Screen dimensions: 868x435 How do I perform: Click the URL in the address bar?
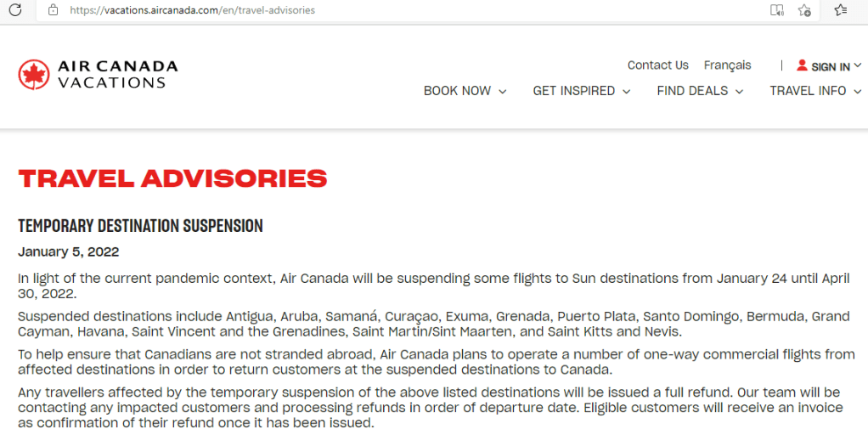pyautogui.click(x=192, y=10)
